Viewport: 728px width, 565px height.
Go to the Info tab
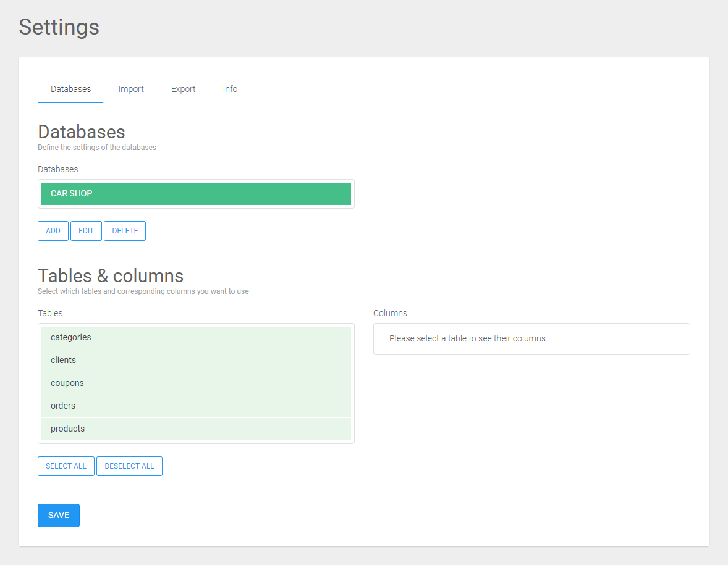click(x=230, y=89)
